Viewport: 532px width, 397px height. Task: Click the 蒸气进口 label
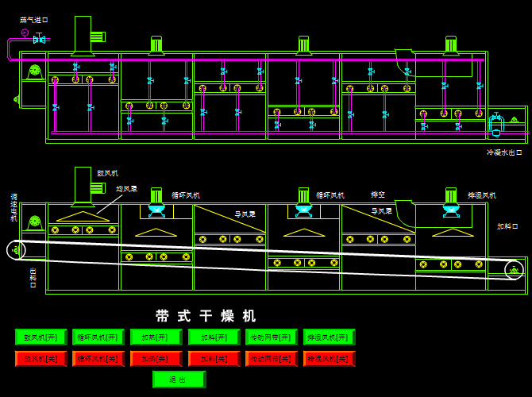click(34, 20)
